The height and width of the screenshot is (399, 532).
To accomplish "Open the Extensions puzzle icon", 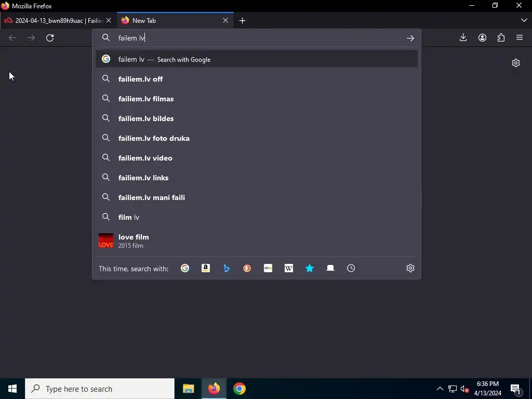I will click(501, 37).
